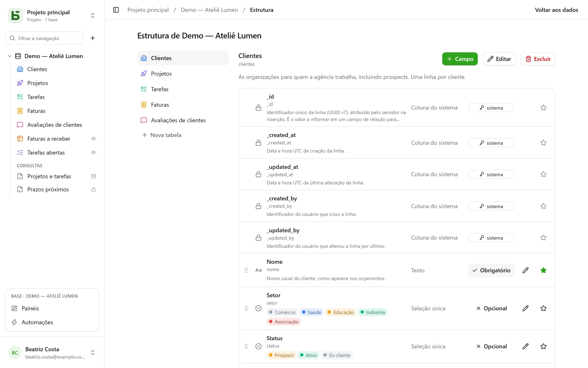
Task: Select Tarefas in the structure table list
Action: 183,89
